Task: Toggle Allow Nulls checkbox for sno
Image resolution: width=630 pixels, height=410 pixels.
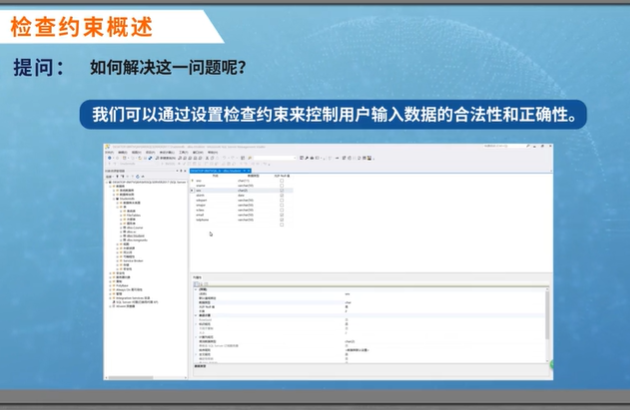Action: (x=282, y=181)
